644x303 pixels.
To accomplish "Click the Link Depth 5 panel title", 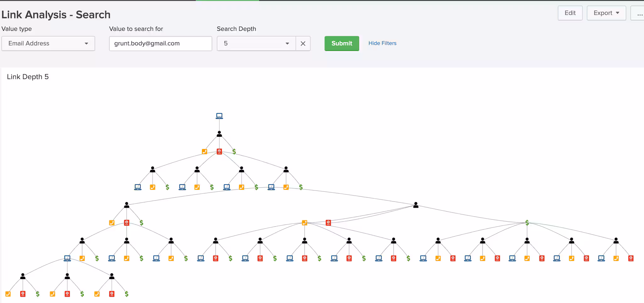I will [x=28, y=77].
